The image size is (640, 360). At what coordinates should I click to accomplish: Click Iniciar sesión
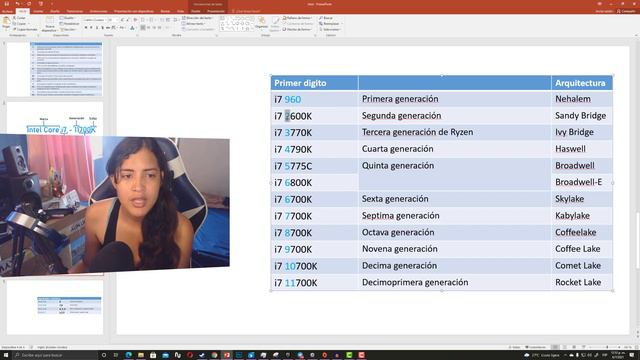tap(604, 11)
